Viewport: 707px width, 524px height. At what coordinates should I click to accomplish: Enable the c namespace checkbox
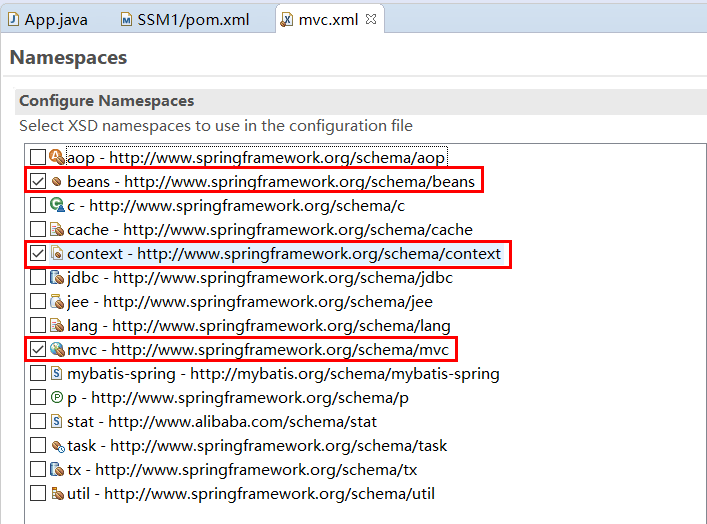pyautogui.click(x=38, y=205)
